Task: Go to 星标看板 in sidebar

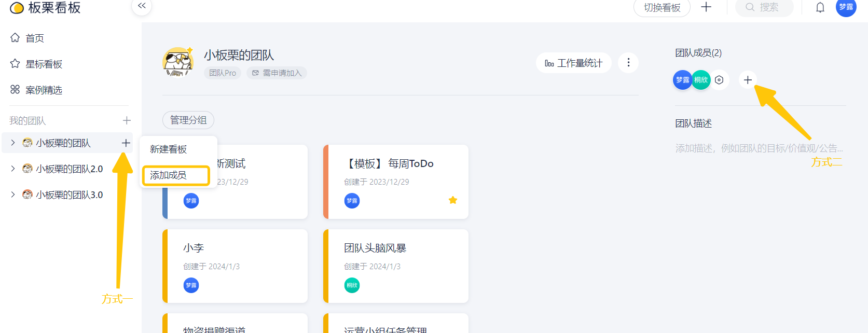Action: 44,64
